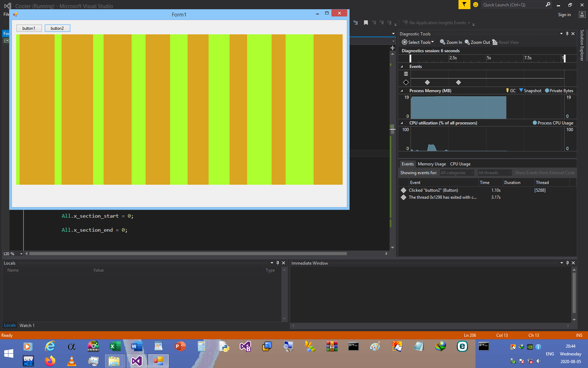
Task: Click Zoom Out in Diagnostic Tools
Action: pyautogui.click(x=477, y=42)
